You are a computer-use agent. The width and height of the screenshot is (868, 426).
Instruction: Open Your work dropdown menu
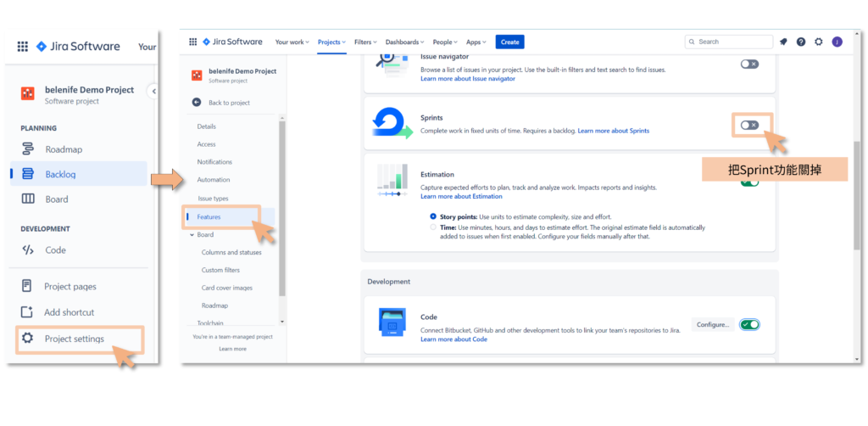coord(292,42)
